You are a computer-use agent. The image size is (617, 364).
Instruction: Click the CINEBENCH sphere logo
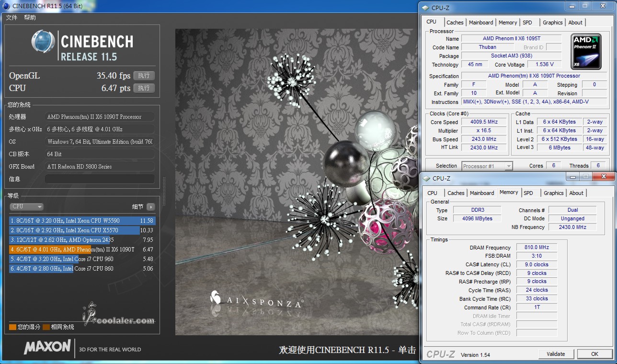point(43,42)
